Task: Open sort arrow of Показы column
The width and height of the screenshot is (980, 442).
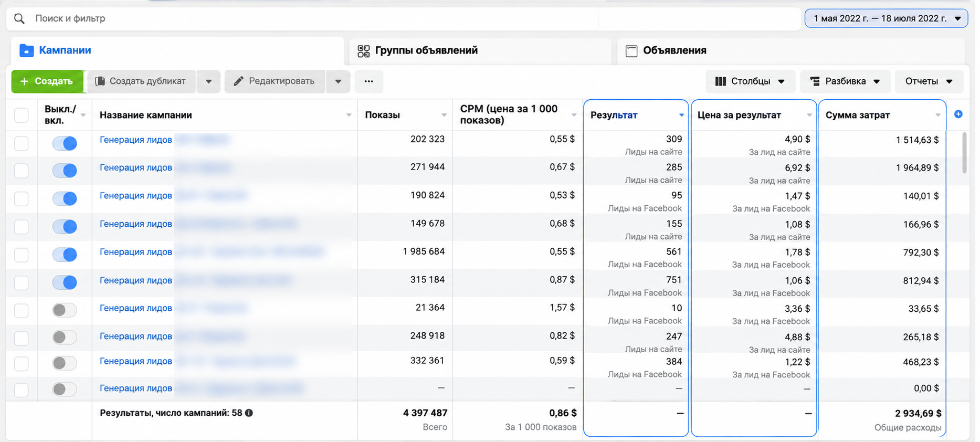Action: tap(444, 115)
